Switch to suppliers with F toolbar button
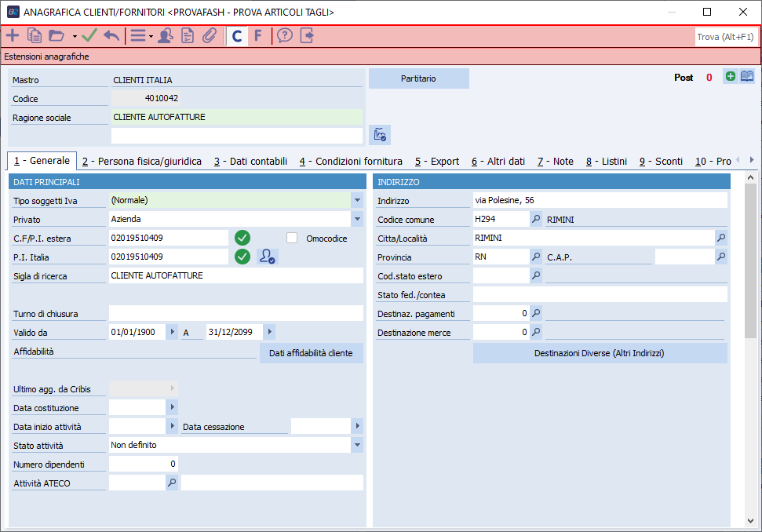Image resolution: width=762 pixels, height=532 pixels. (x=257, y=35)
